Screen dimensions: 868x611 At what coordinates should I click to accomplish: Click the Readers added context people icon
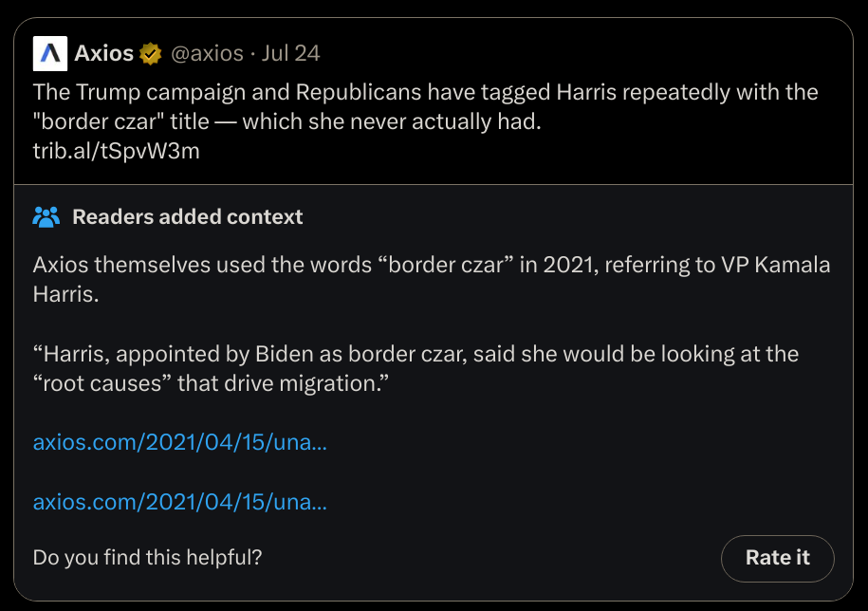click(x=46, y=216)
